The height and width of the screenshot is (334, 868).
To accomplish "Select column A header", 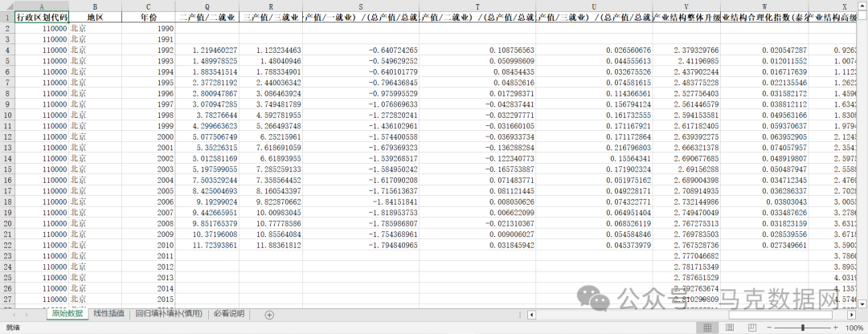I will tap(42, 6).
